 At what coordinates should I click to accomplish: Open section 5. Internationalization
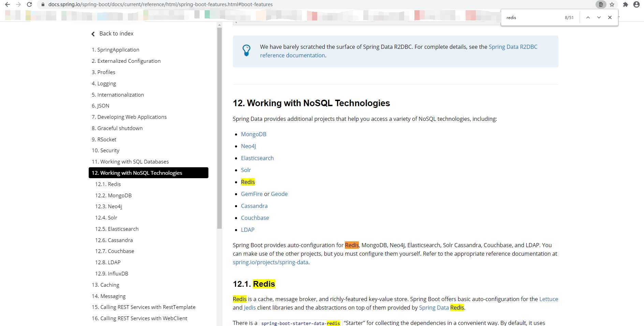click(x=118, y=95)
